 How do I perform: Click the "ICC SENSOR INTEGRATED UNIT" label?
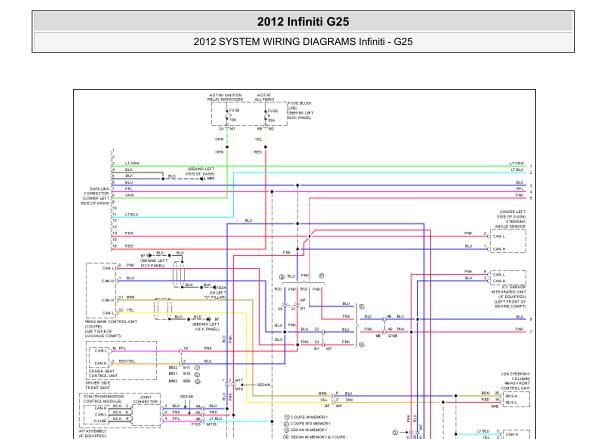(509, 289)
